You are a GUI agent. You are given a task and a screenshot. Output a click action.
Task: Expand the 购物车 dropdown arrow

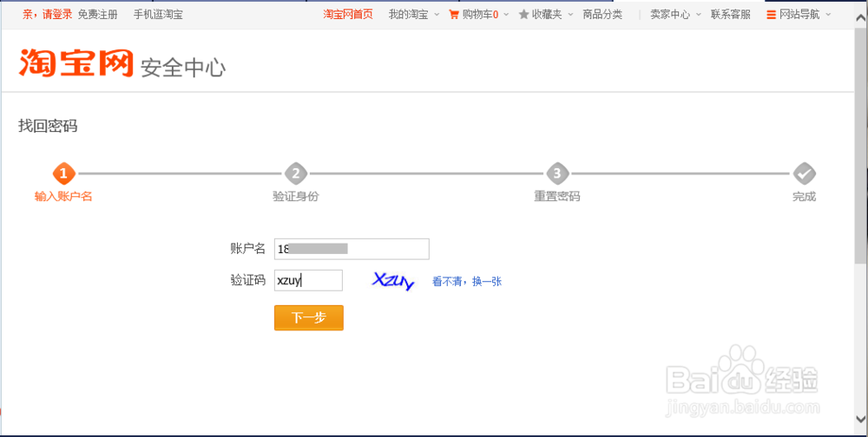506,15
